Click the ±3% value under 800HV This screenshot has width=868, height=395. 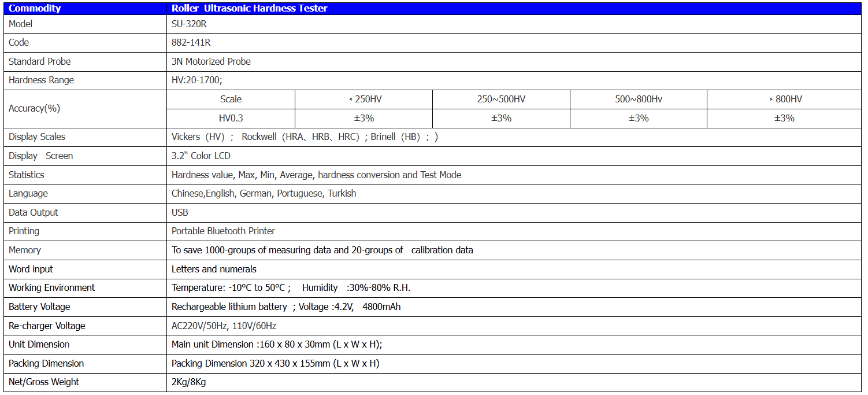[x=784, y=118]
